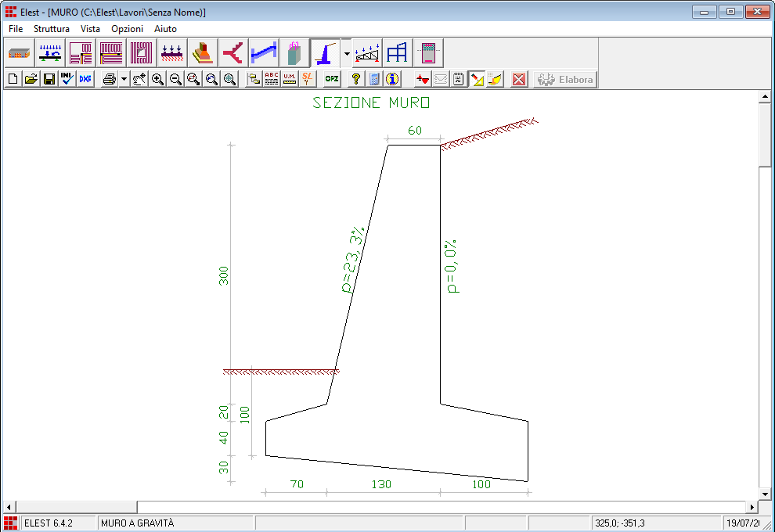
Task: Save the file with floppy disk icon
Action: tap(49, 79)
